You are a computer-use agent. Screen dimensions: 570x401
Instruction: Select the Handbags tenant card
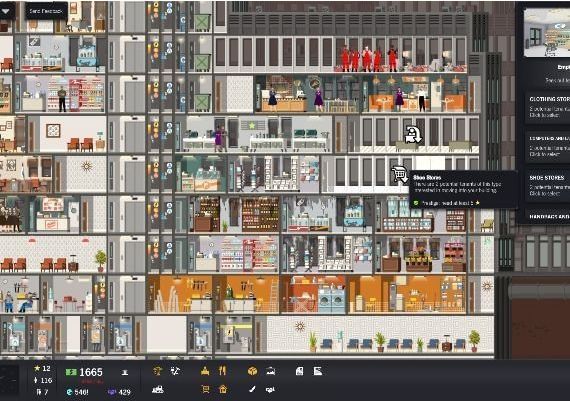tap(547, 217)
